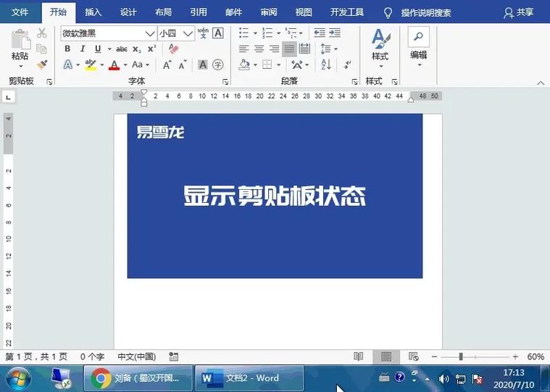Click the 共享 Share button
Screen dimensions: 550x392
pyautogui.click(x=519, y=12)
